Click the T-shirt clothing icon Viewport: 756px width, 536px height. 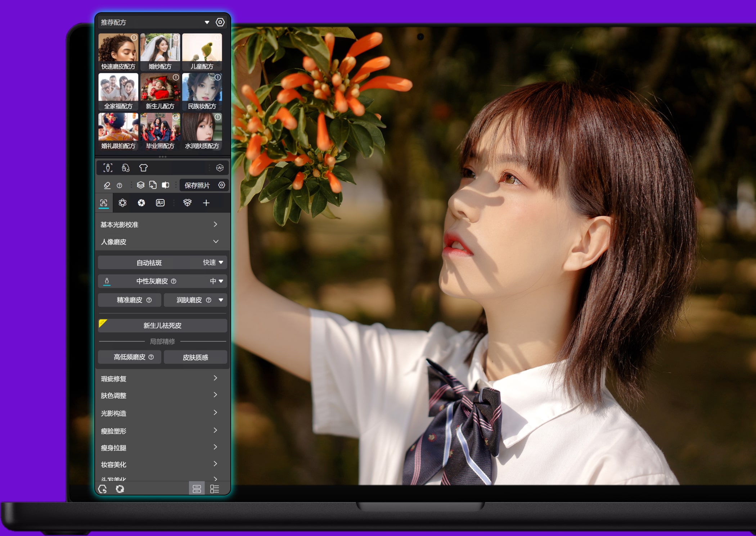coord(143,168)
